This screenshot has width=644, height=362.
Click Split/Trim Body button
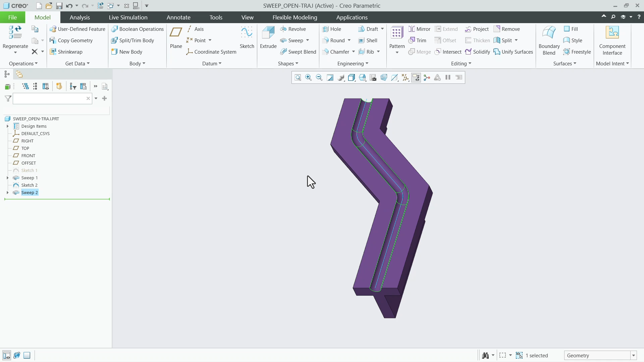(x=132, y=41)
